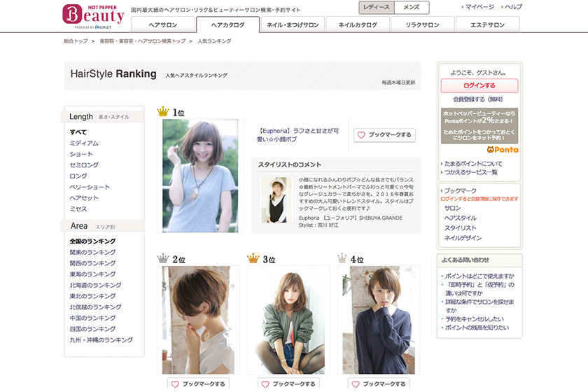
Task: Open the ネイル・まつげサロン tab
Action: [293, 24]
